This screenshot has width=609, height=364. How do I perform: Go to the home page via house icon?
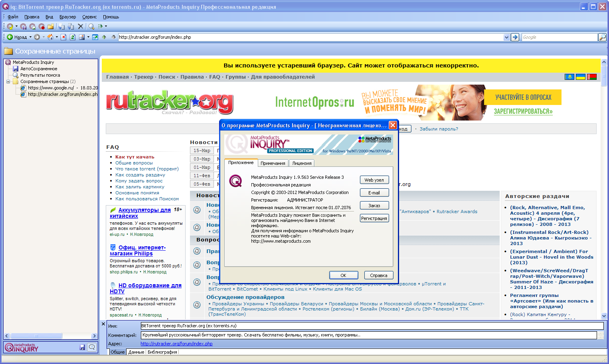click(50, 37)
